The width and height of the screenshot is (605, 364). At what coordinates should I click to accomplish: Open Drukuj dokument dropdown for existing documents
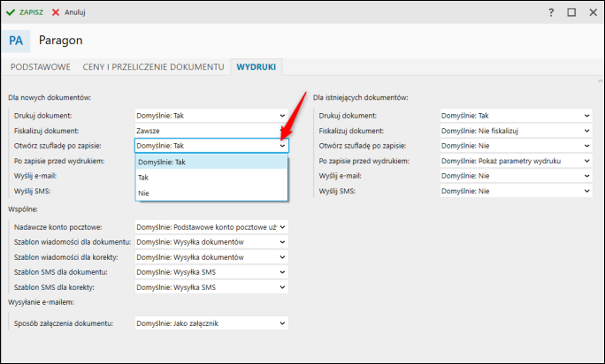point(517,116)
